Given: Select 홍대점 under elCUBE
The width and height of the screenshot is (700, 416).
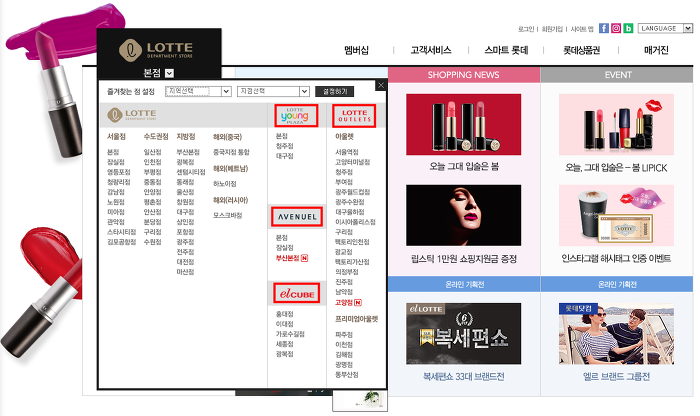Looking at the screenshot, I should (284, 314).
